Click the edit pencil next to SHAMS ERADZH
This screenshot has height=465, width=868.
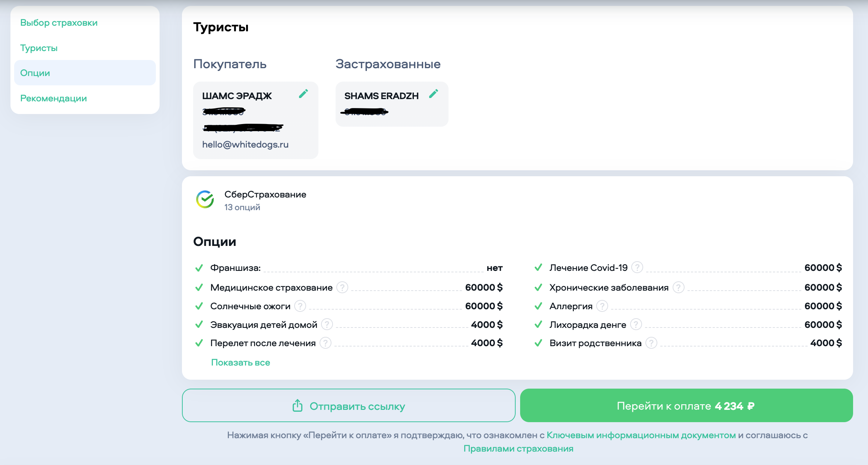pyautogui.click(x=433, y=94)
